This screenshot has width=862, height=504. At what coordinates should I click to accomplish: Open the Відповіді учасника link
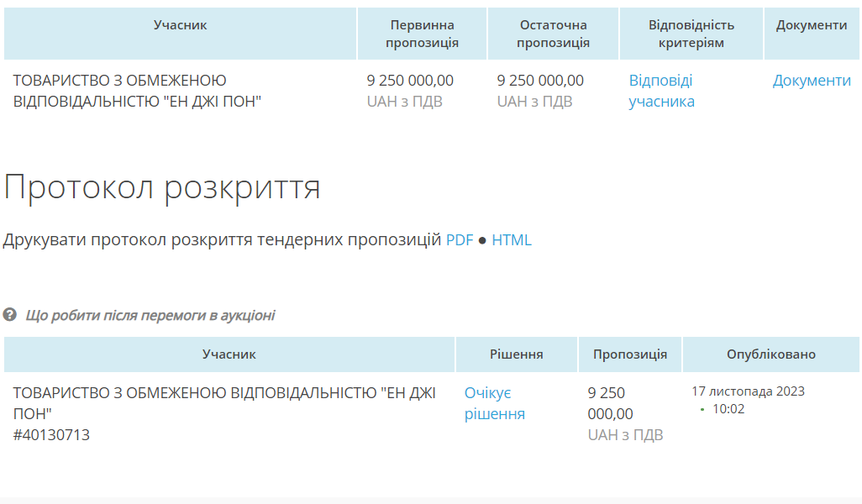[x=661, y=91]
